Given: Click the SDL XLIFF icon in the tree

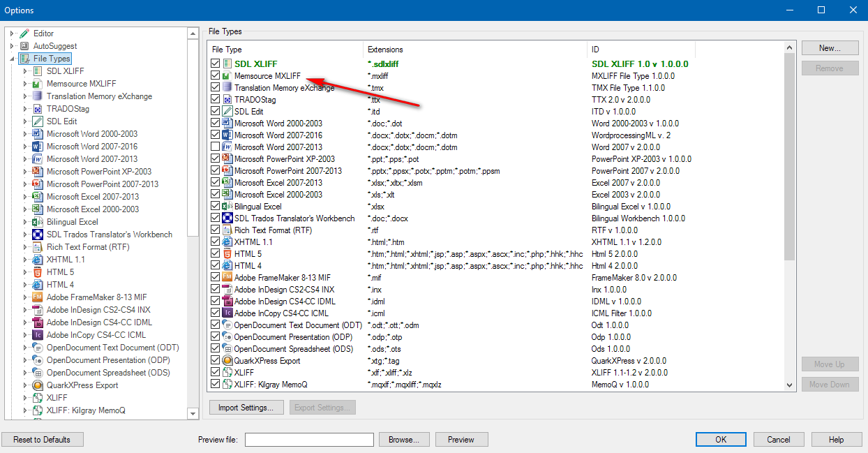Looking at the screenshot, I should (x=38, y=71).
